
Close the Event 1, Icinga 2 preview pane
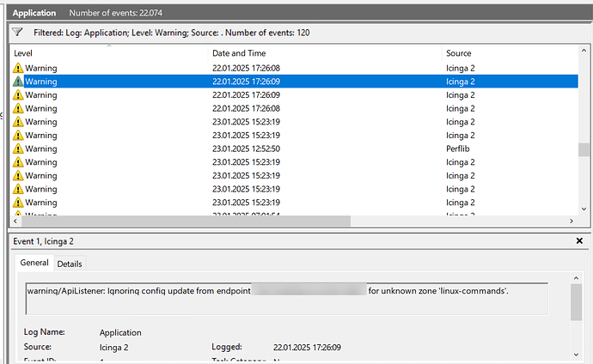point(579,241)
